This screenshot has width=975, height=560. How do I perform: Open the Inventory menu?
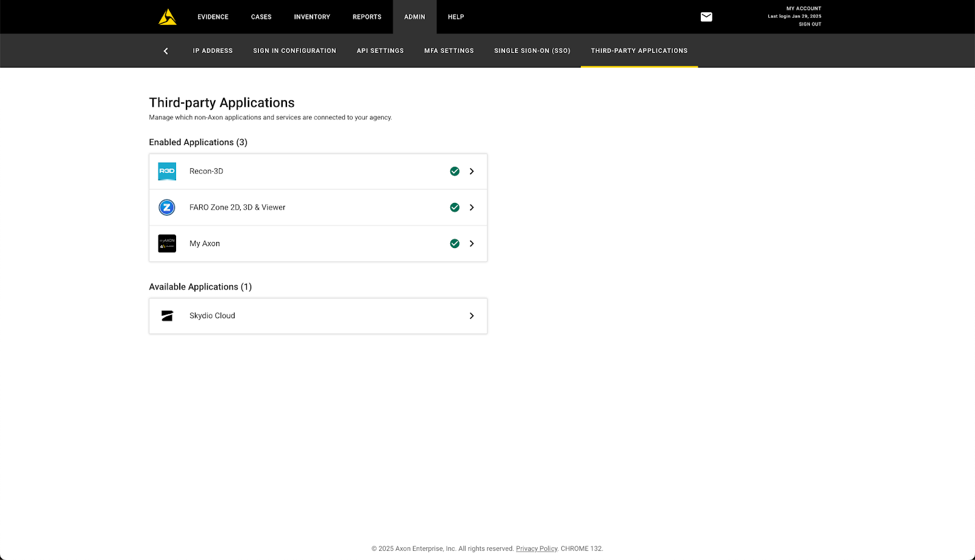312,17
